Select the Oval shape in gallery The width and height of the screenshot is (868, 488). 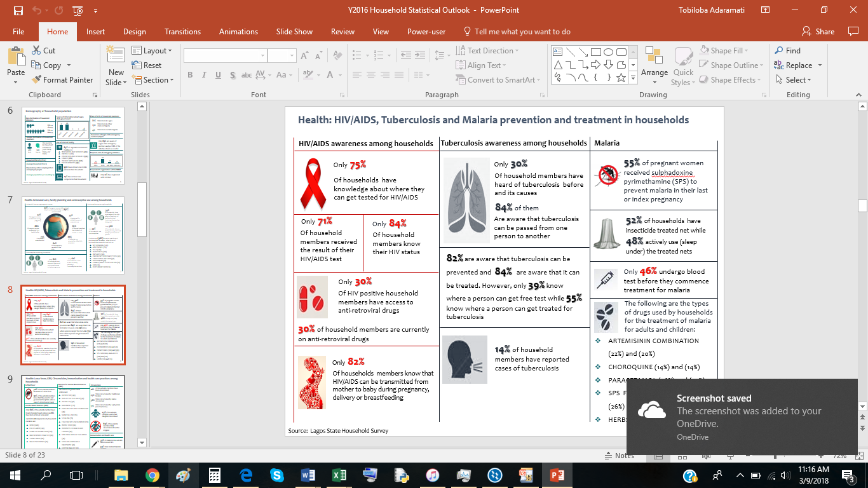[608, 52]
